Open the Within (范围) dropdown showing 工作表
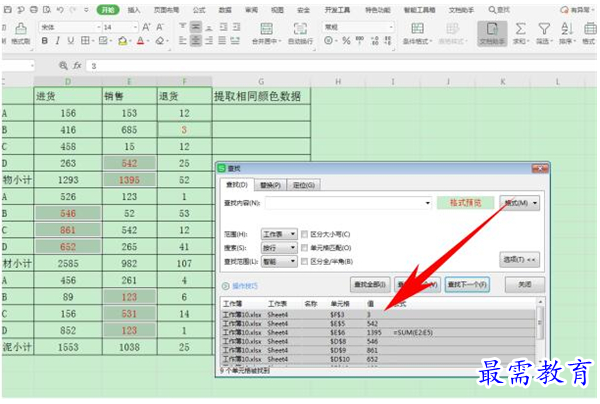This screenshot has width=600, height=404. 279,234
